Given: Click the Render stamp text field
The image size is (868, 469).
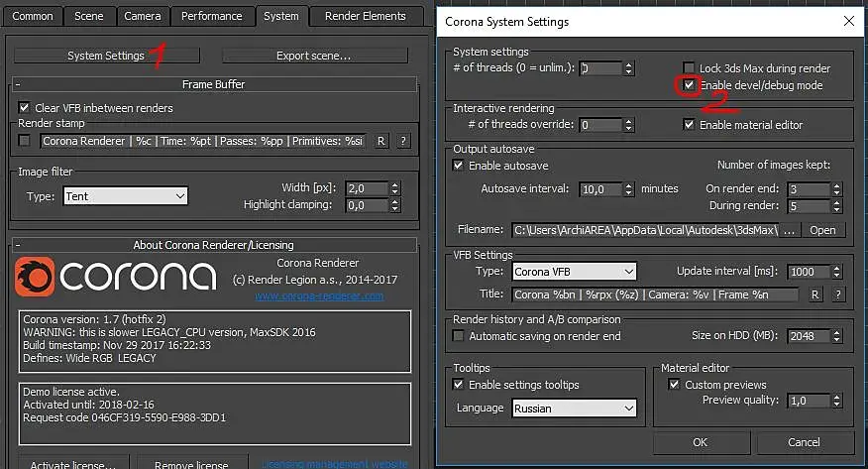Looking at the screenshot, I should point(202,141).
